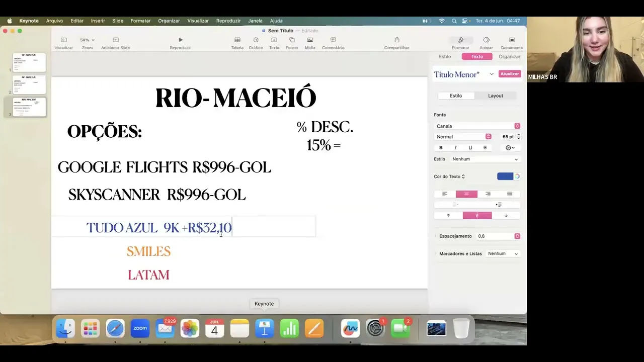Viewport: 644px width, 362px height.
Task: Open Zoom app from the Dock
Action: 140,329
